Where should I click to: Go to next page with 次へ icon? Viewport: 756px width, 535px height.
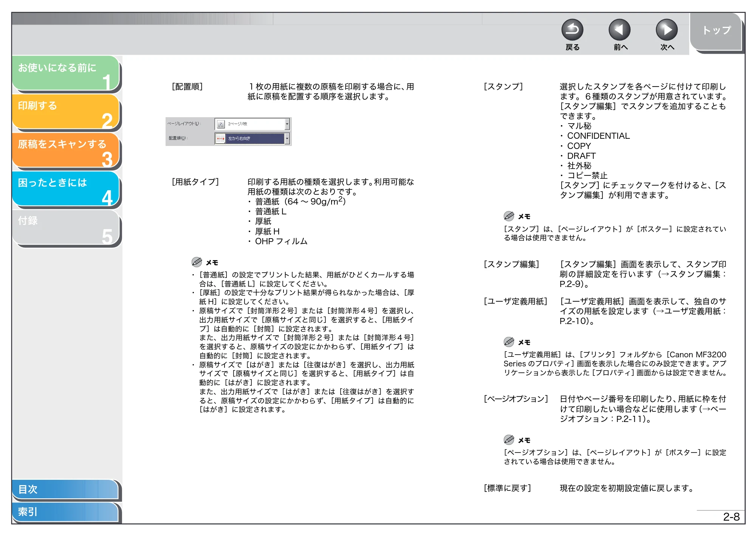point(667,30)
